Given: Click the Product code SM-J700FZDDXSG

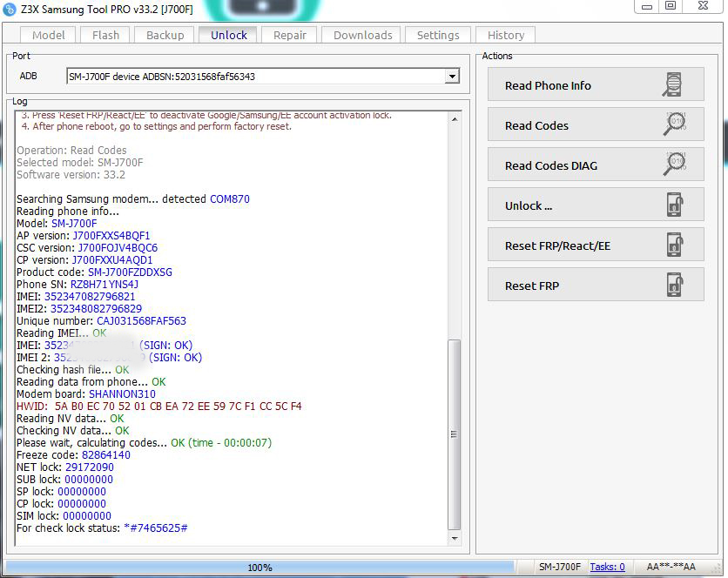Looking at the screenshot, I should click(x=130, y=272).
